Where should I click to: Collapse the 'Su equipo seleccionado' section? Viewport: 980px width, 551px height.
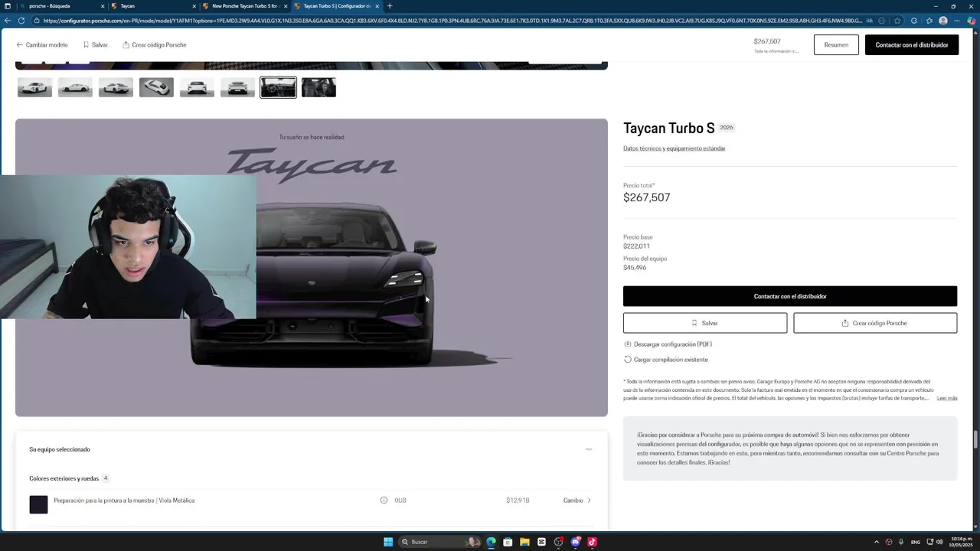[x=589, y=449]
